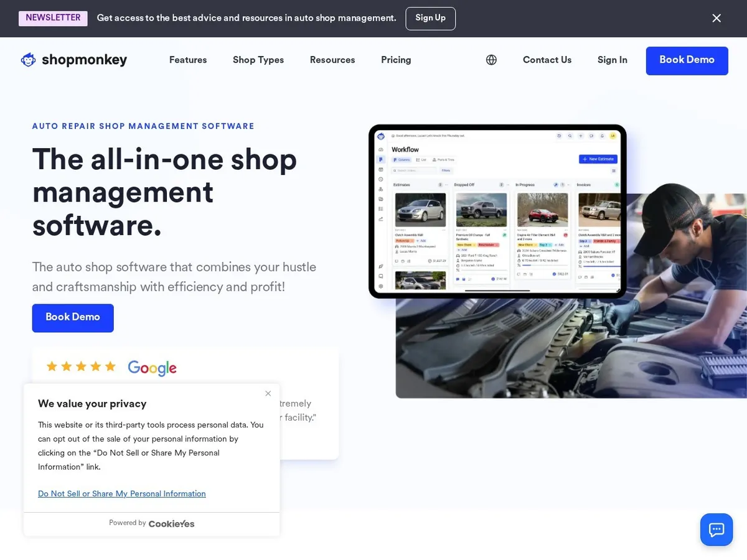Click the hero subtitle starting 'The auto shop software that combines'
The height and width of the screenshot is (560, 747).
(174, 277)
